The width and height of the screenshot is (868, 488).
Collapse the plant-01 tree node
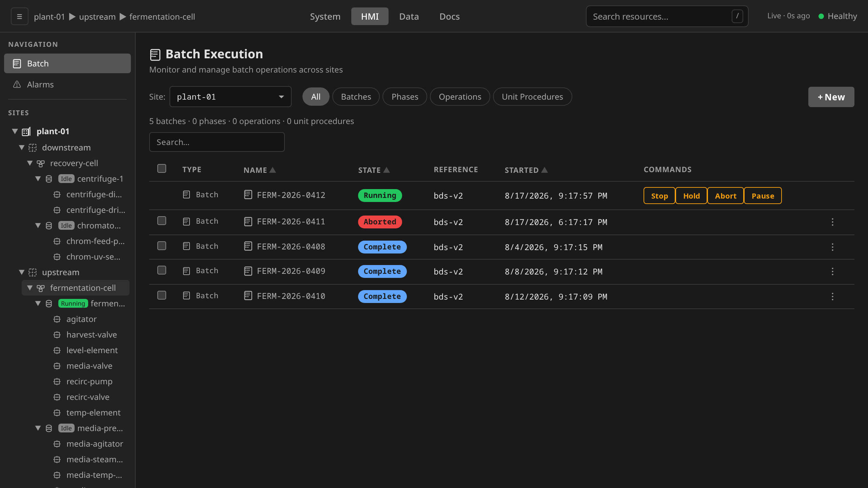coord(15,131)
